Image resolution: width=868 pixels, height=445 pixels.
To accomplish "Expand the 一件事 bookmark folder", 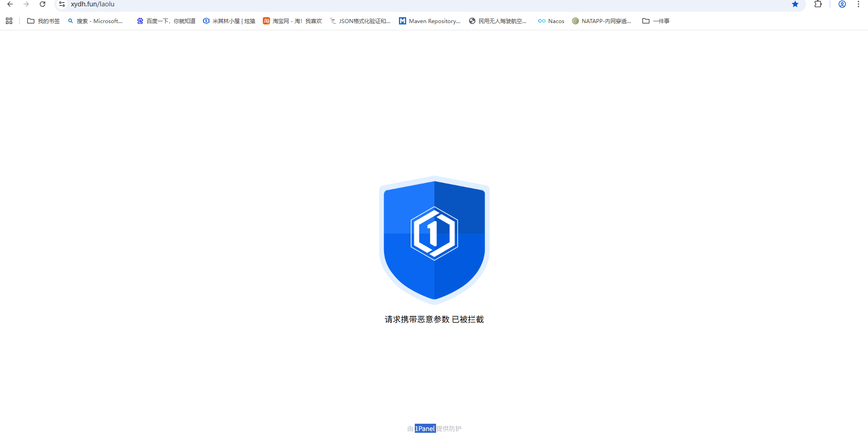I will [x=656, y=21].
